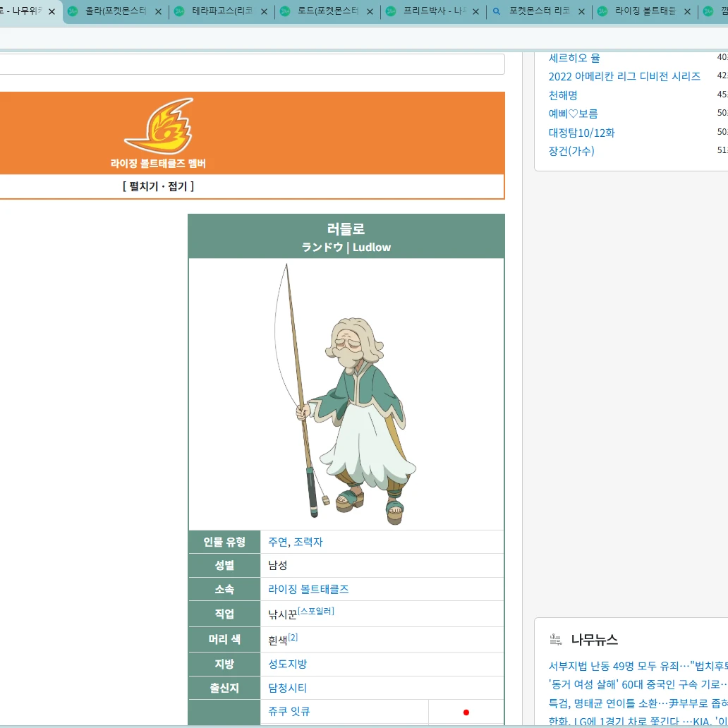Click favicon of the last cut-off tab

coord(708,11)
